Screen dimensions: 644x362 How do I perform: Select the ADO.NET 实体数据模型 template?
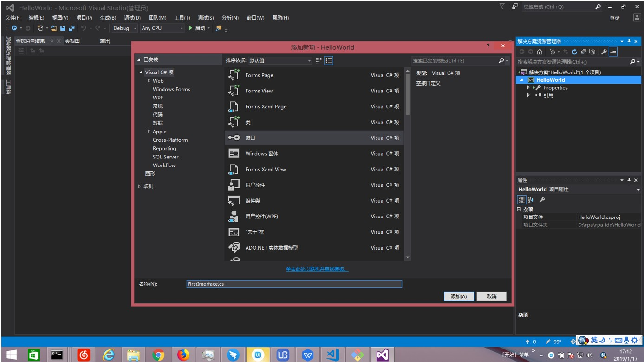pyautogui.click(x=314, y=248)
